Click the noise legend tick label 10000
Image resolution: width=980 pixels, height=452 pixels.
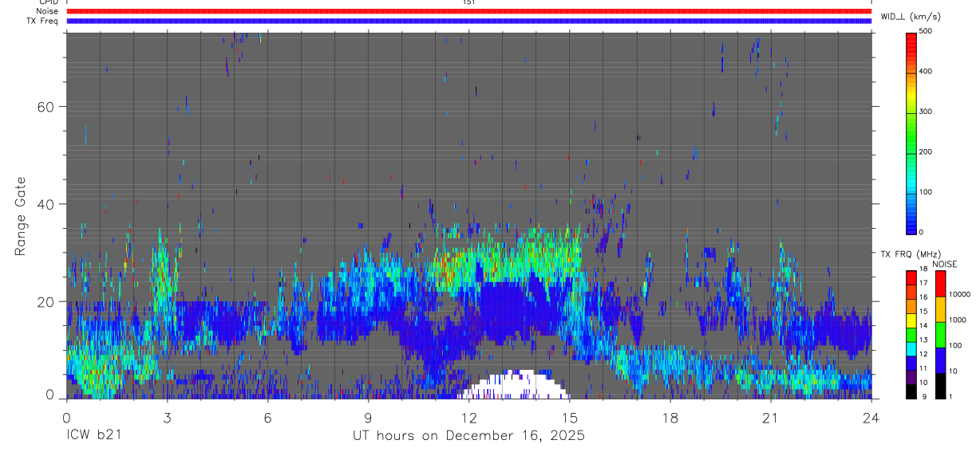(x=958, y=295)
